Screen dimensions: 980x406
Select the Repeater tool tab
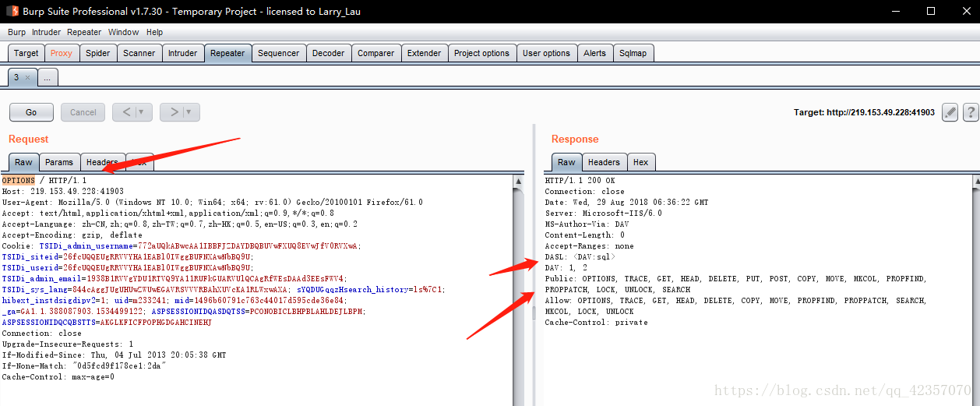click(227, 53)
